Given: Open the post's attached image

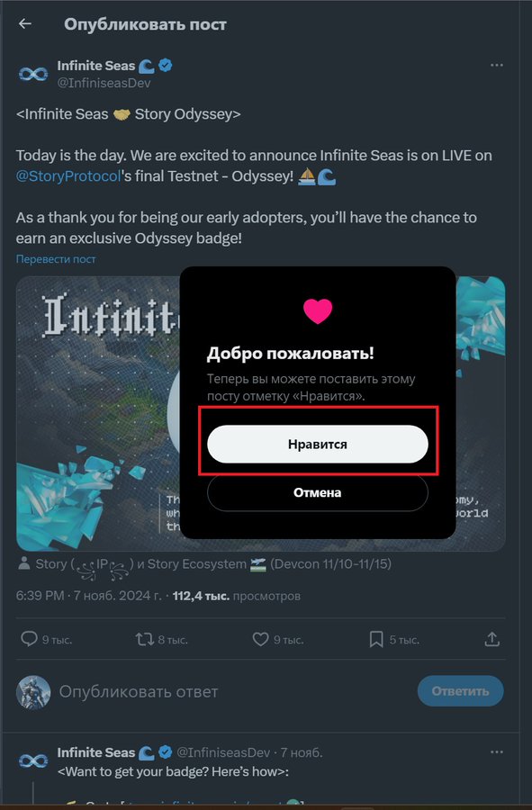Looking at the screenshot, I should [98, 413].
